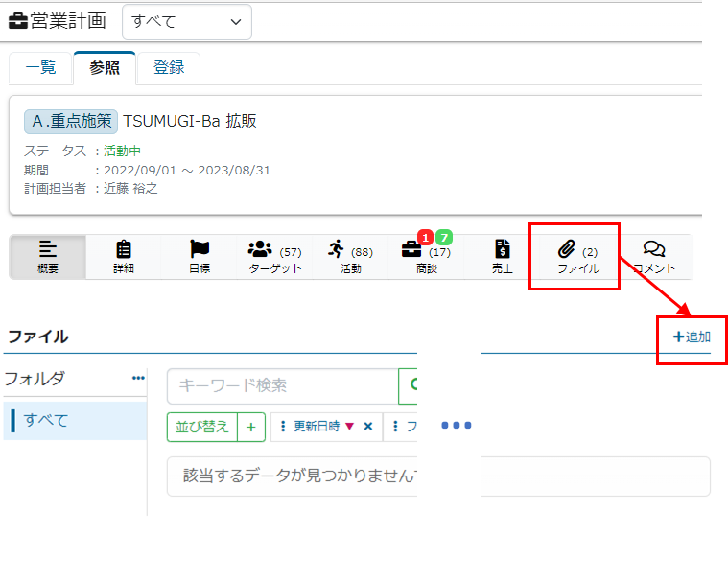Click the period 2022/09/01 ～ 2023/08/31
728x581 pixels.
pyautogui.click(x=187, y=171)
